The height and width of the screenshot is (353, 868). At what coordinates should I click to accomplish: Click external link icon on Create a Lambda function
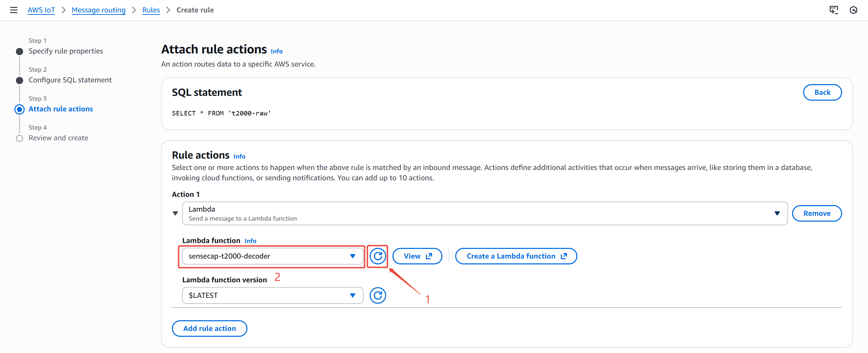point(564,256)
